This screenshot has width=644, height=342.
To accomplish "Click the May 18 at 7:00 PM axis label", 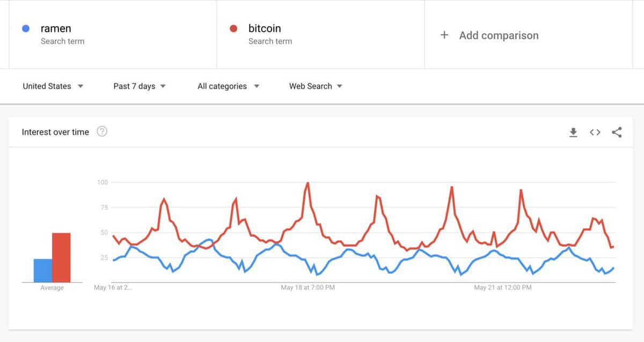I will tap(308, 287).
